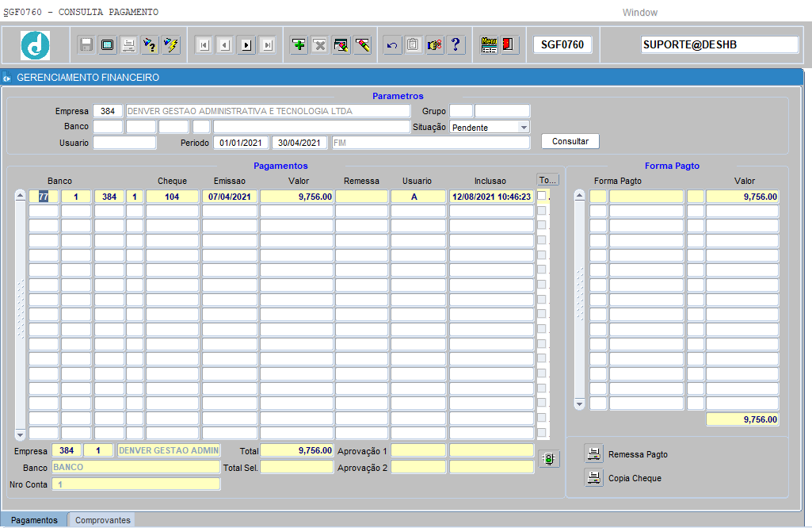812x528 pixels.
Task: Click the SGF0760 form code field
Action: (x=562, y=44)
